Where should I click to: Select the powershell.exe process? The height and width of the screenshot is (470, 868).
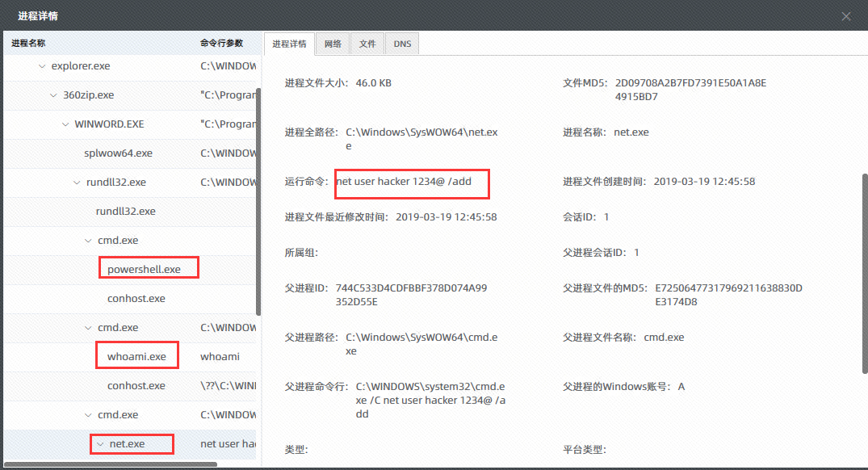144,270
